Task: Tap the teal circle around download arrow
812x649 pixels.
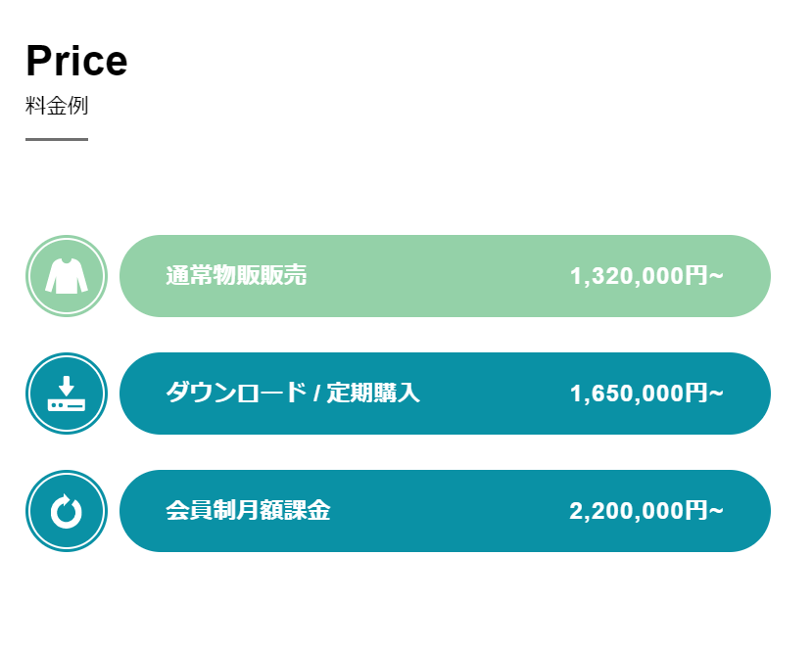Action: point(67,394)
